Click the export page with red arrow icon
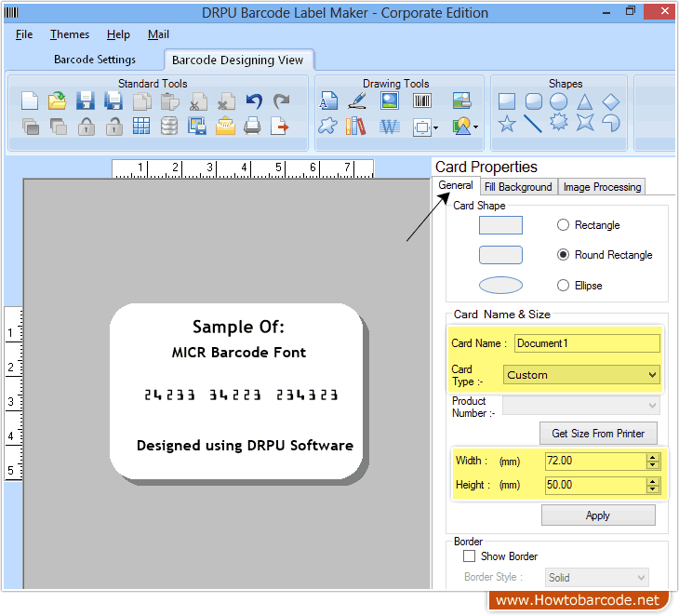 [x=279, y=127]
